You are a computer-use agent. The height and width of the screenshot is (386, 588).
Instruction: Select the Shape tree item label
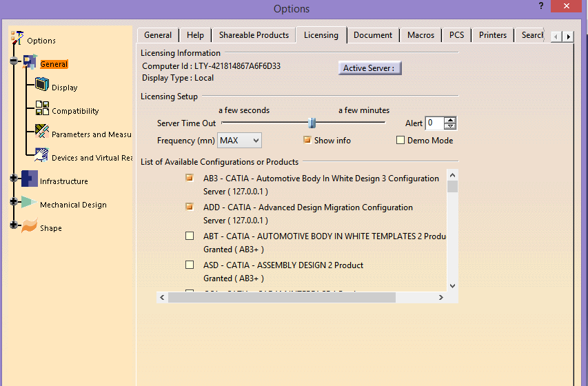(x=51, y=228)
